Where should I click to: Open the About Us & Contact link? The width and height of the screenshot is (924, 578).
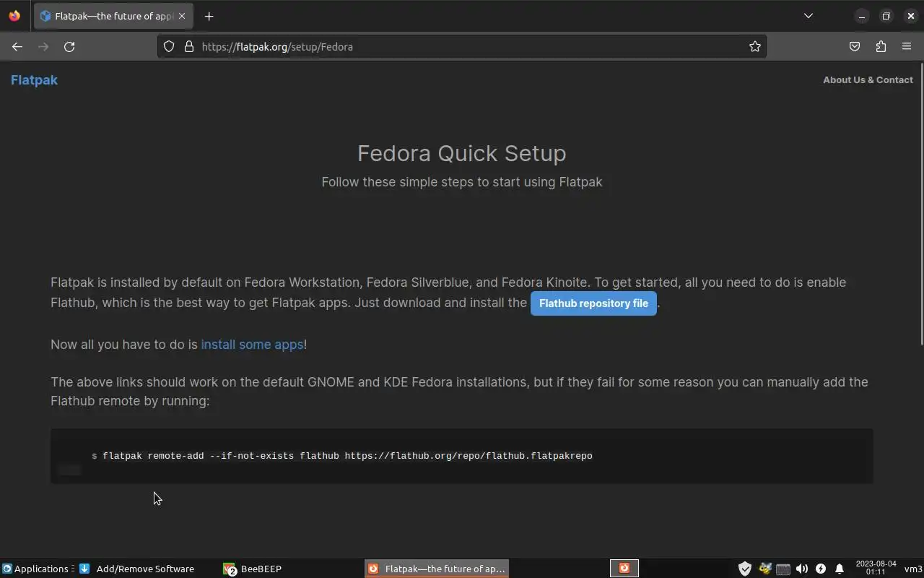point(868,79)
